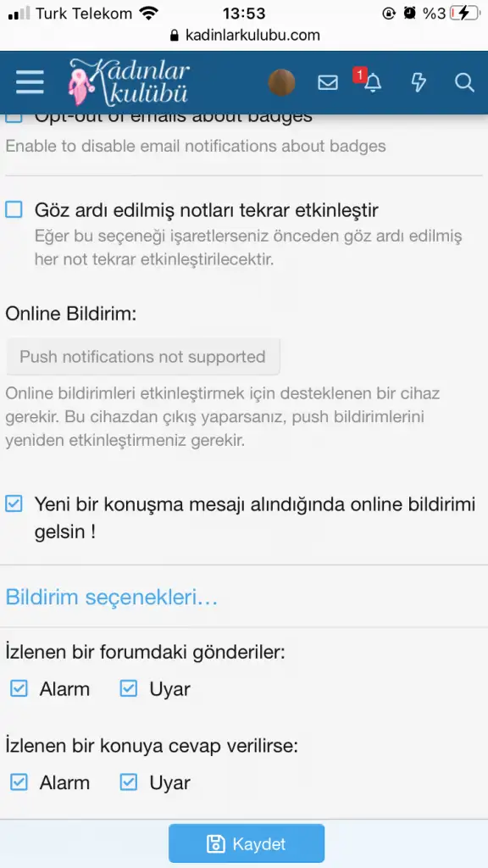Uncheck Yeni bir konuşma mesajı bildirimi
The width and height of the screenshot is (488, 868).
tap(14, 504)
